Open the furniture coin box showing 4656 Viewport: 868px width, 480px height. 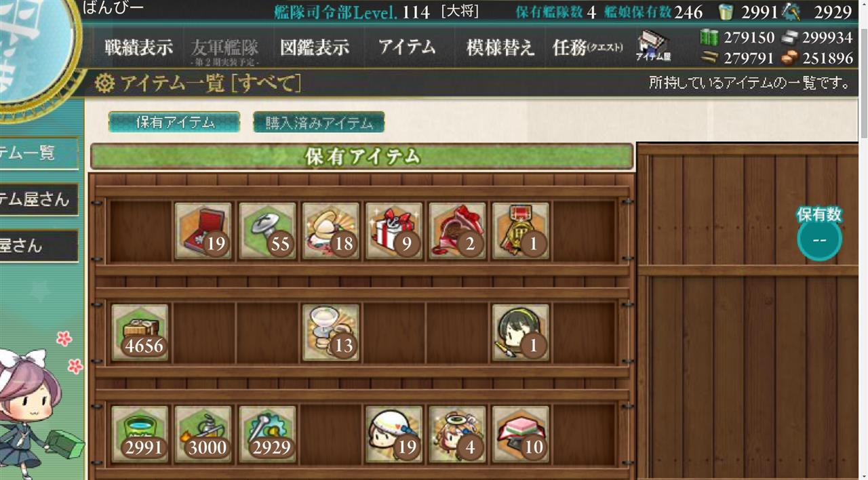coord(140,332)
